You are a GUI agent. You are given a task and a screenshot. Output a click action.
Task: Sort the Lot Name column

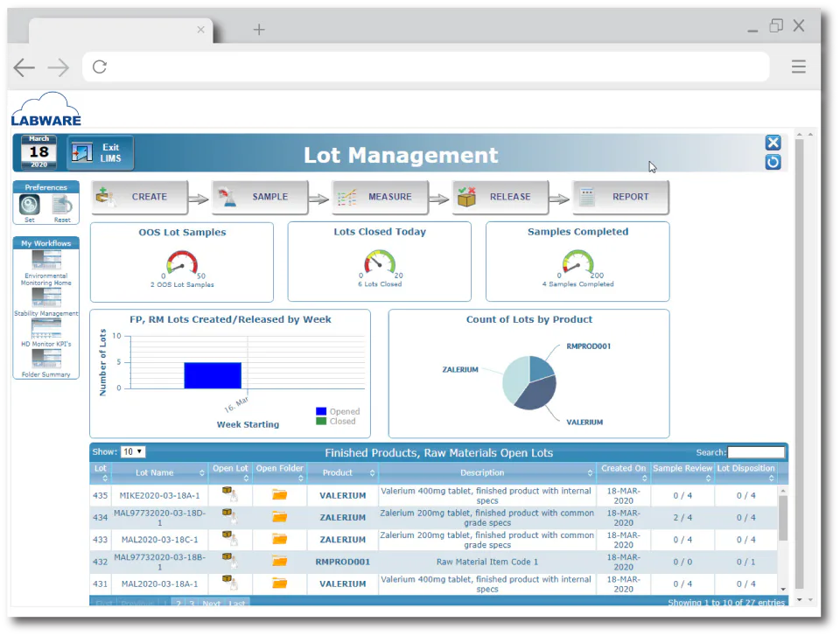(x=200, y=472)
